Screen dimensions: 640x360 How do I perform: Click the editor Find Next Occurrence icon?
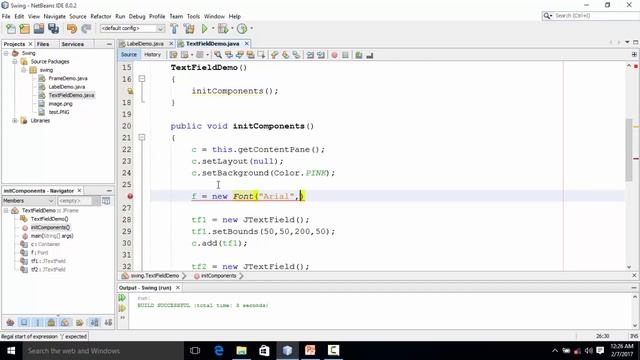pos(240,55)
